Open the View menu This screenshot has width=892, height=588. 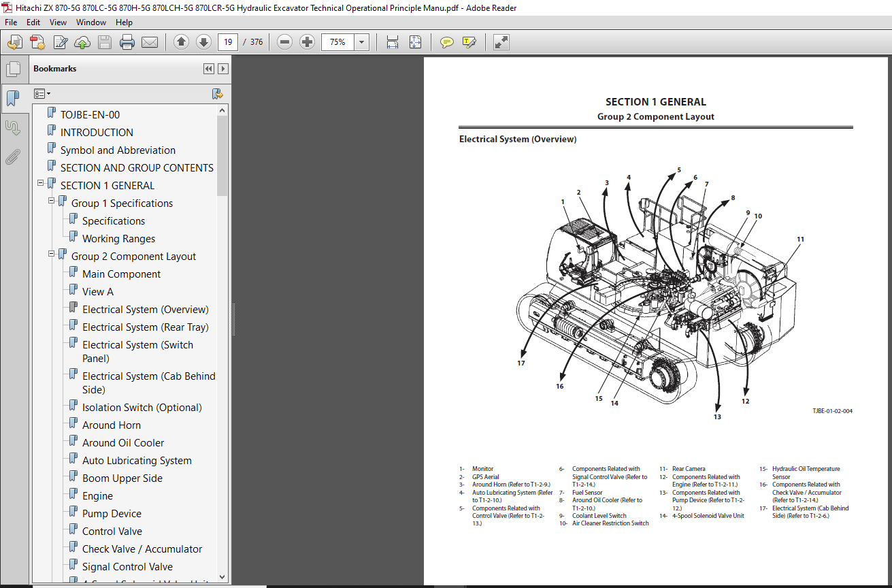click(58, 22)
